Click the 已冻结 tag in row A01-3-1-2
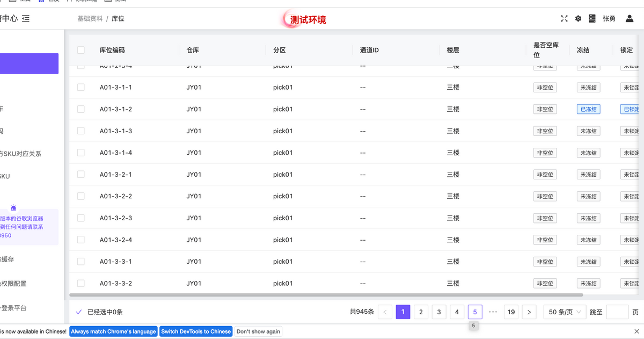The height and width of the screenshot is (339, 644). [588, 109]
